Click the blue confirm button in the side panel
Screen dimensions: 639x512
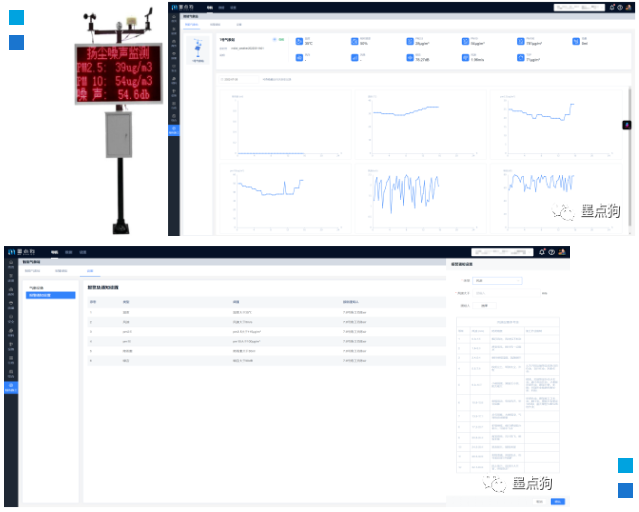click(x=557, y=501)
